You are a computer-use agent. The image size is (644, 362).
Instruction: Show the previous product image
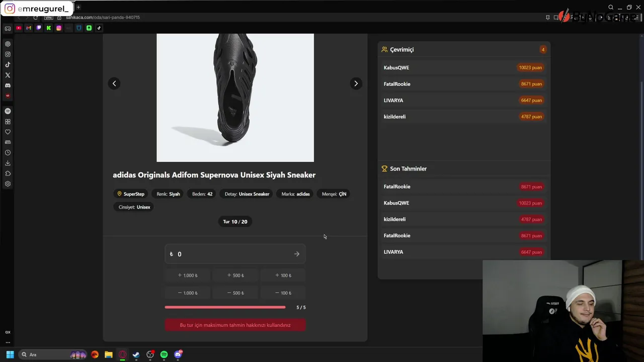(114, 83)
